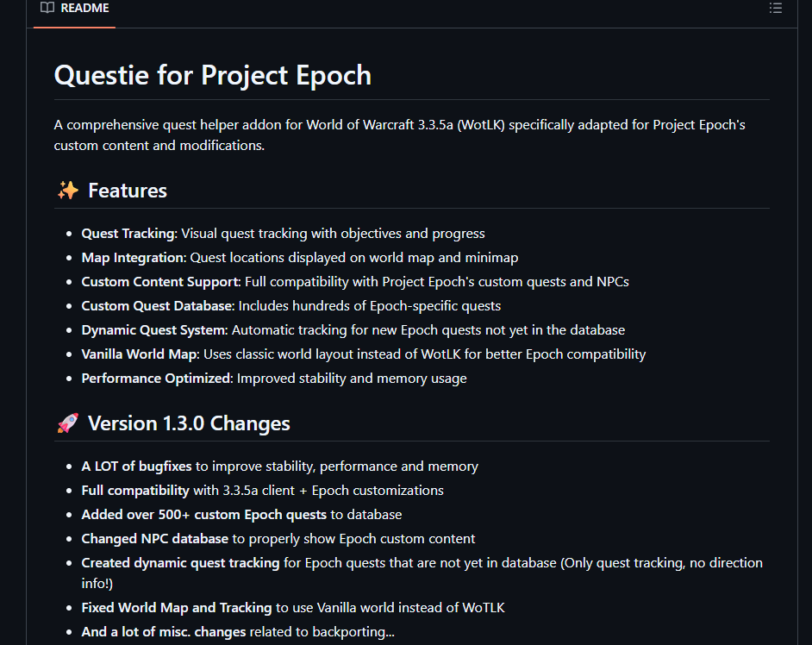Click the sparkles emoji next to Features

click(x=68, y=191)
